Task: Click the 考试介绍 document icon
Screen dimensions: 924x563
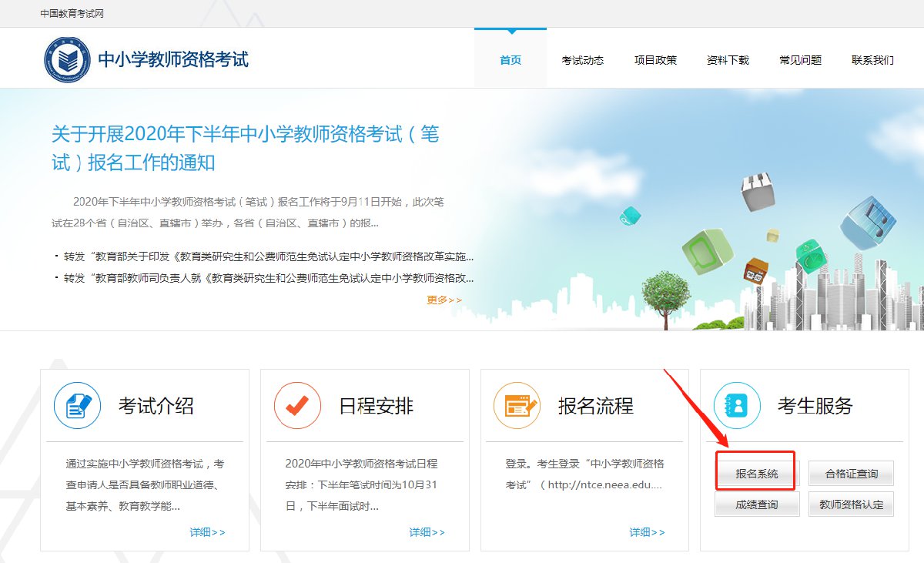Action: coord(78,406)
